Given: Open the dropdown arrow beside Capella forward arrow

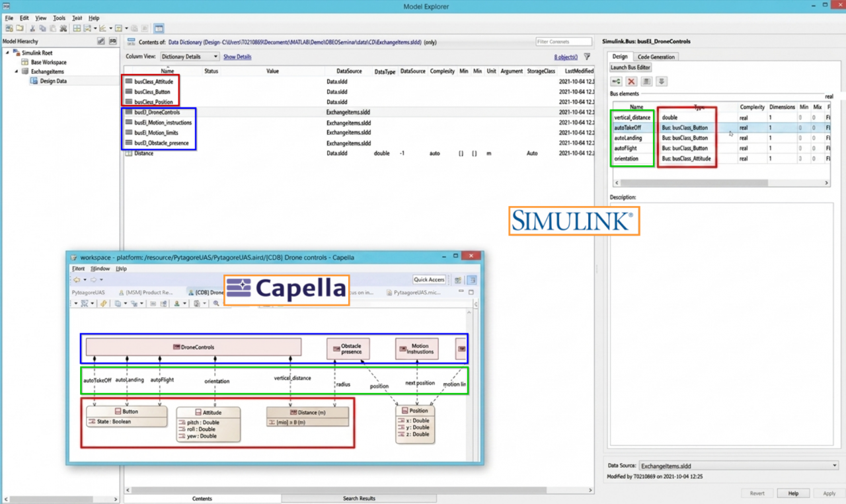Looking at the screenshot, I should click(101, 279).
